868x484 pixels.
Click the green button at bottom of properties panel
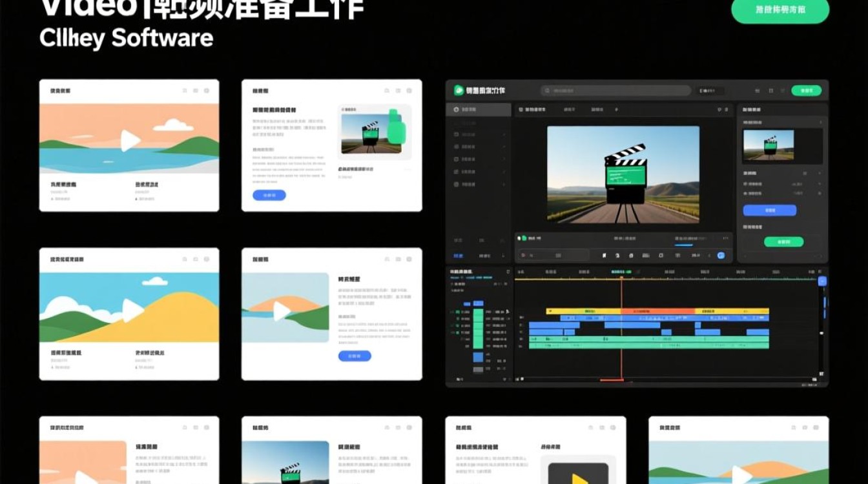click(x=783, y=242)
